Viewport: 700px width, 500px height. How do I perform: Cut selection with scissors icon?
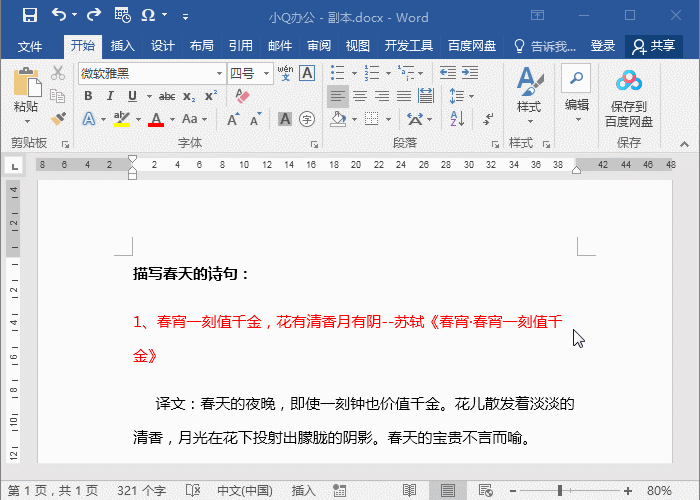click(x=58, y=73)
